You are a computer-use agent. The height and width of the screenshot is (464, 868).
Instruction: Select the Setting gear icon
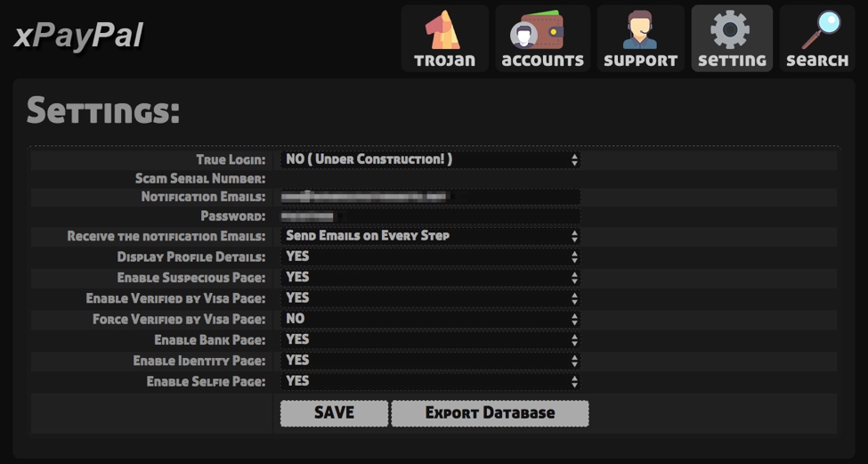point(732,38)
